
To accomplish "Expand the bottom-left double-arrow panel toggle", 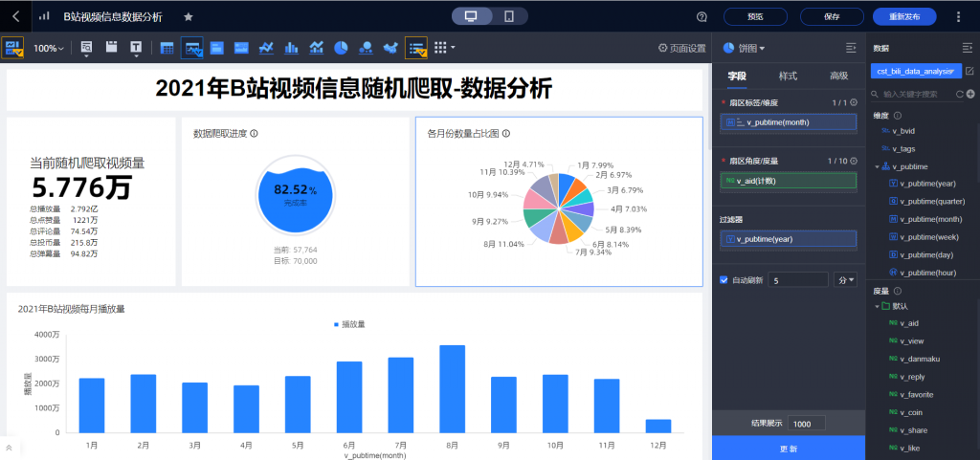I will [10, 448].
